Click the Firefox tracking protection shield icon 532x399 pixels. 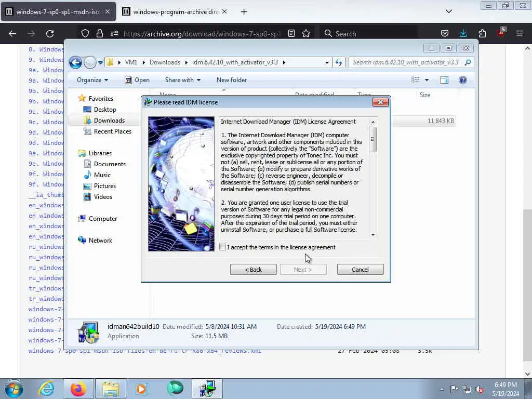pos(85,34)
